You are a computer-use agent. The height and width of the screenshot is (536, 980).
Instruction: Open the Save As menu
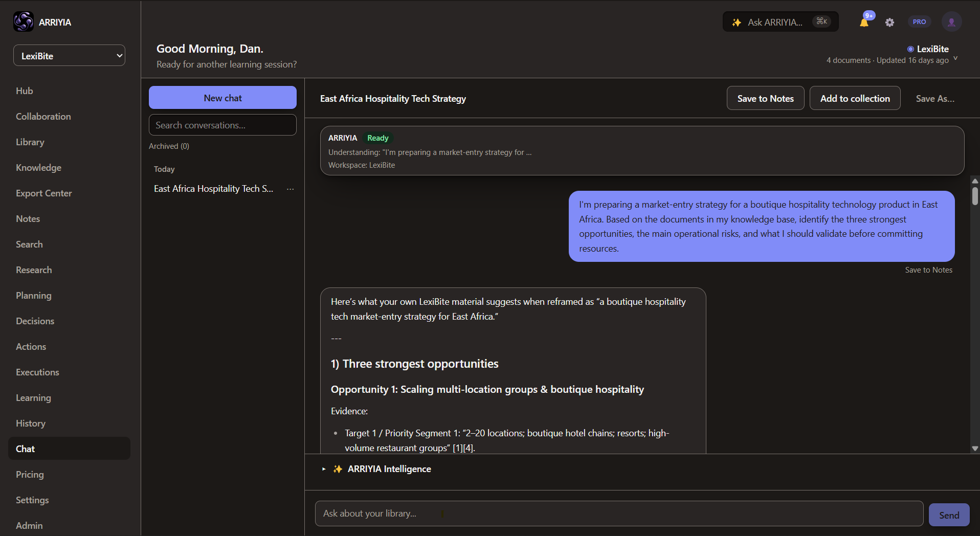[935, 99]
